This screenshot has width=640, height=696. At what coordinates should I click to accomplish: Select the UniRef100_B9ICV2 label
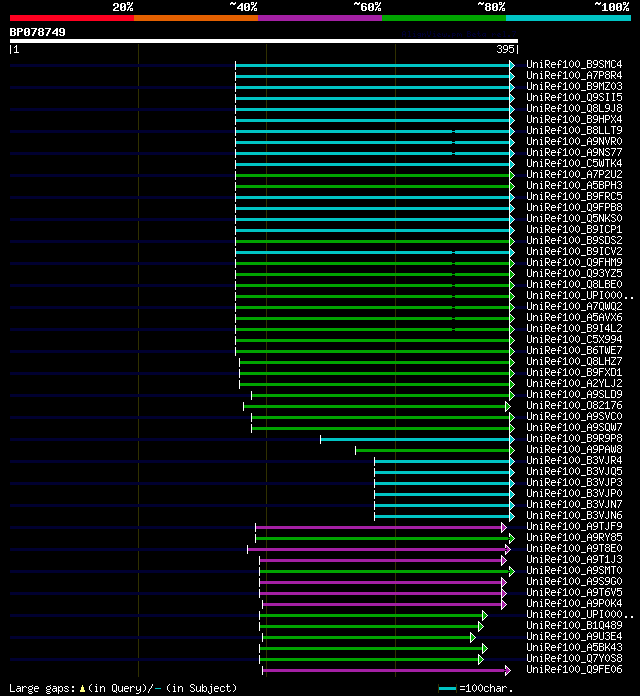[574, 251]
